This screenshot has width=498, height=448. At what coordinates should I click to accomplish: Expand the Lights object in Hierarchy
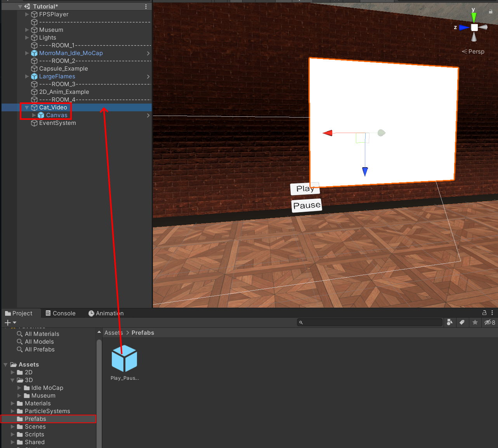pos(27,38)
